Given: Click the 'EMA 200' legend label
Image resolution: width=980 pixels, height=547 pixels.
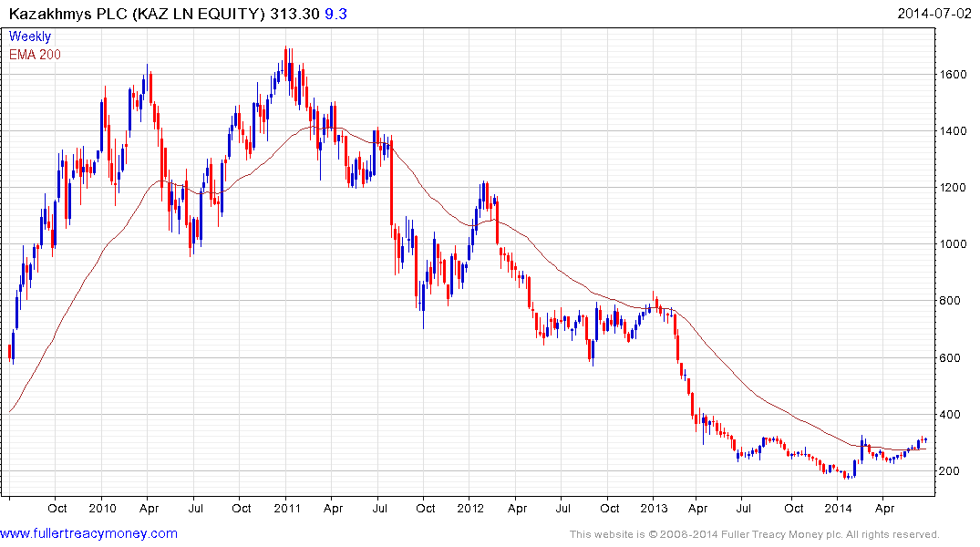Looking at the screenshot, I should point(35,55).
